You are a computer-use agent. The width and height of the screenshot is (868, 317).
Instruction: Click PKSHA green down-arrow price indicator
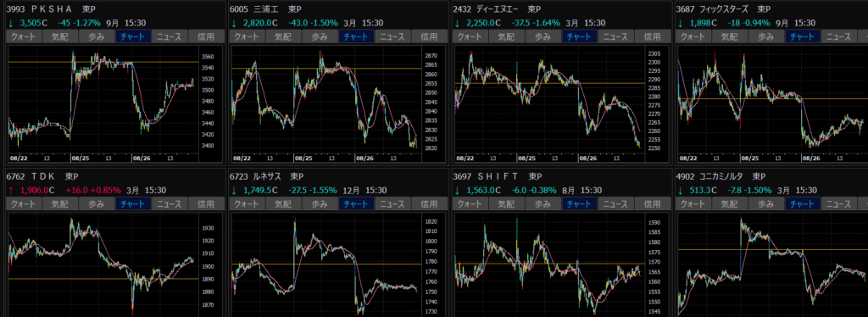pos(11,23)
